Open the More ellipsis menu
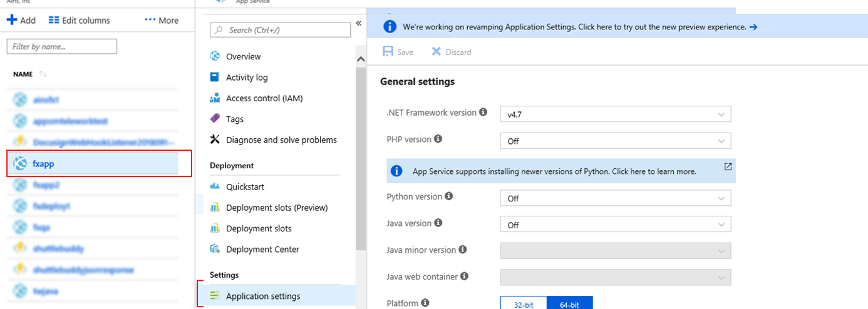Screen dimensions: 868x309 coord(162,20)
